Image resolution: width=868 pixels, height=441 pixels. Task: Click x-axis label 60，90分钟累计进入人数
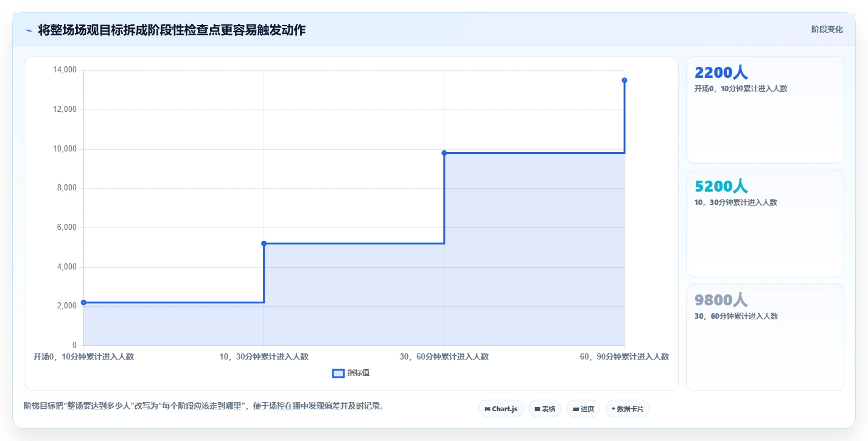click(x=625, y=356)
